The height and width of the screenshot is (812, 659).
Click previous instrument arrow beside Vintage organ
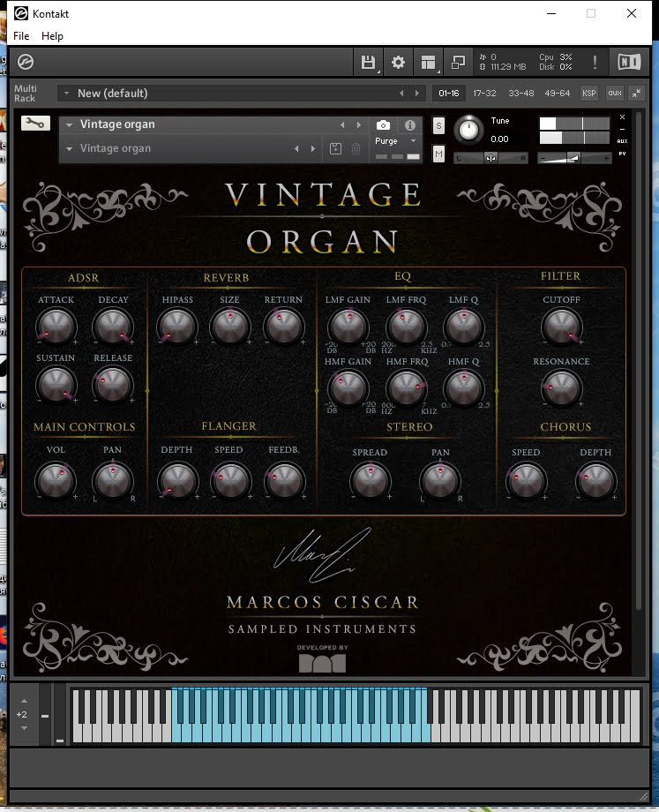click(x=342, y=124)
